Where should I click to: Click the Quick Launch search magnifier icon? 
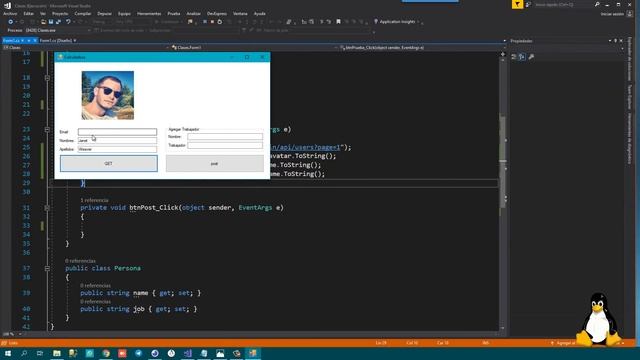[x=597, y=4]
